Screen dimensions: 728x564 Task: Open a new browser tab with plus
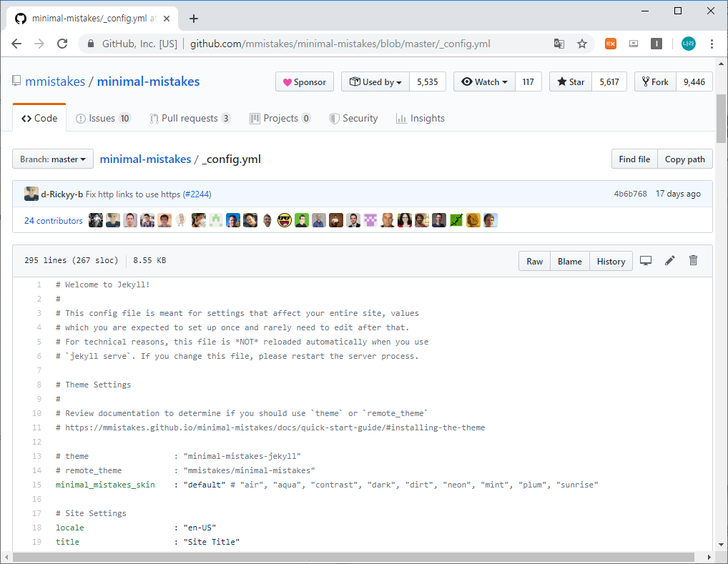point(194,19)
